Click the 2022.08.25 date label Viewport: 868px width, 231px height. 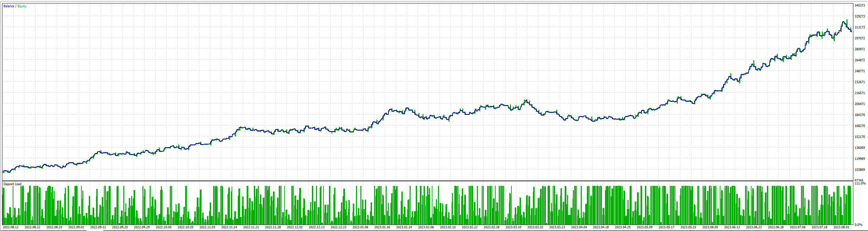pyautogui.click(x=54, y=227)
